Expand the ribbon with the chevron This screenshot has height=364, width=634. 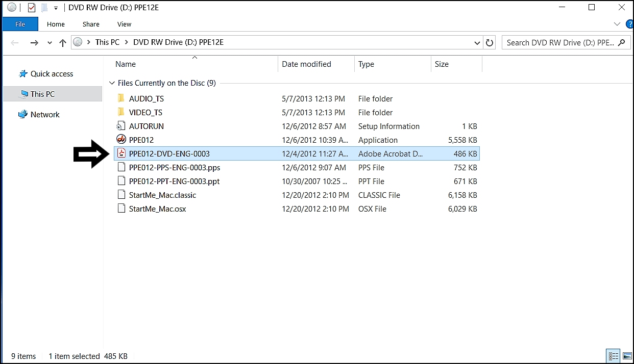[x=617, y=24]
